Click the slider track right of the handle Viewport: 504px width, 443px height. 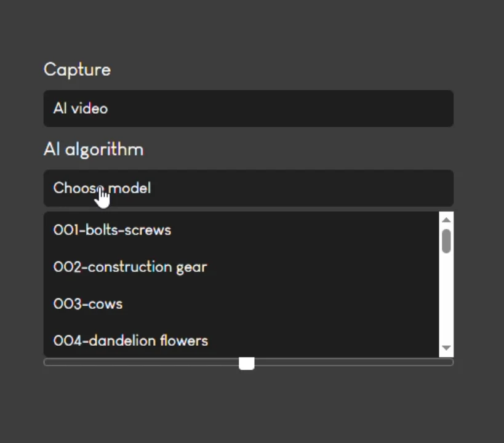click(351, 362)
